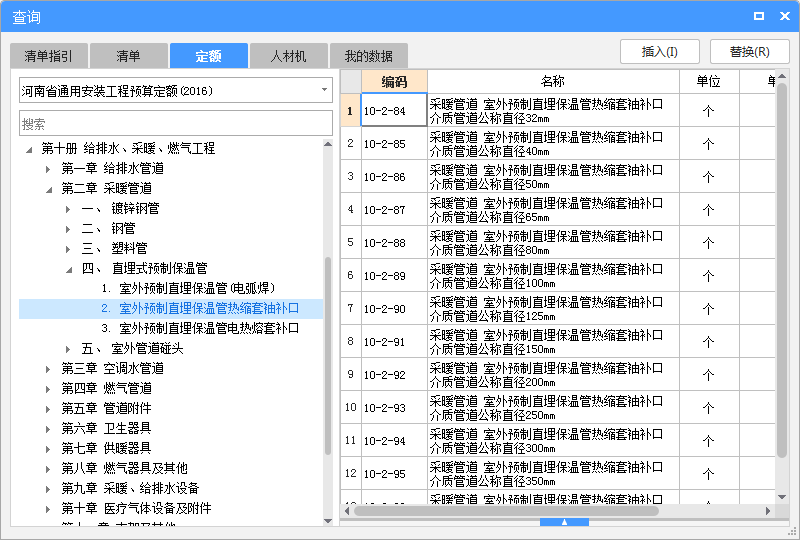Select code cell 10-2-84
The height and width of the screenshot is (540, 800).
coord(394,110)
